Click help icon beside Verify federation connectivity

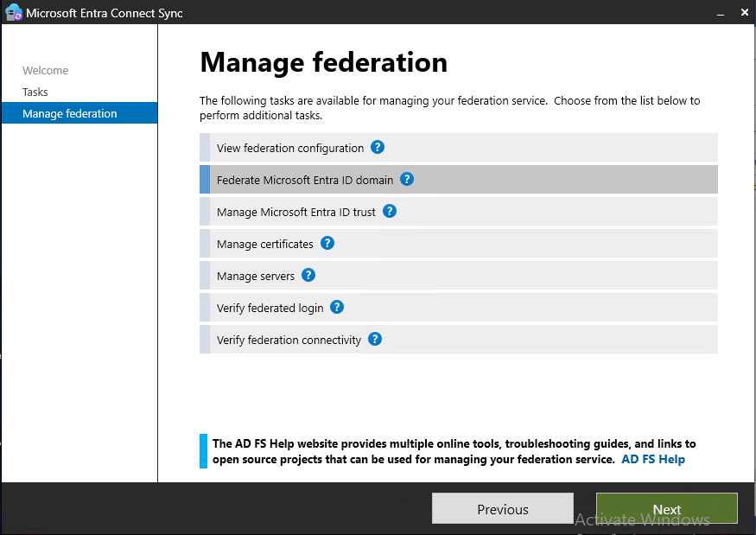[x=375, y=339]
